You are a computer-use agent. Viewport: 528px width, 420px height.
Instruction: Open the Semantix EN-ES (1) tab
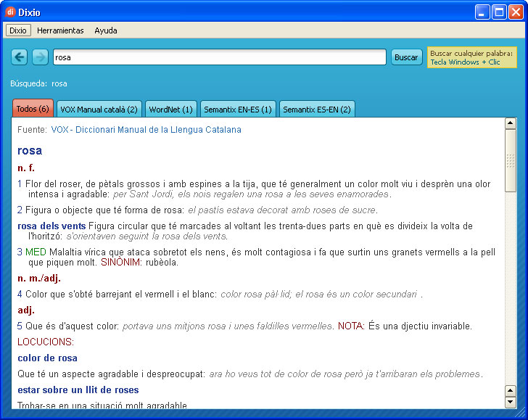point(238,109)
